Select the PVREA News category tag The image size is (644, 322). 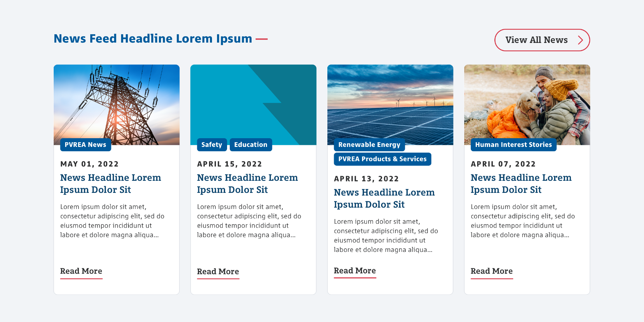click(86, 145)
